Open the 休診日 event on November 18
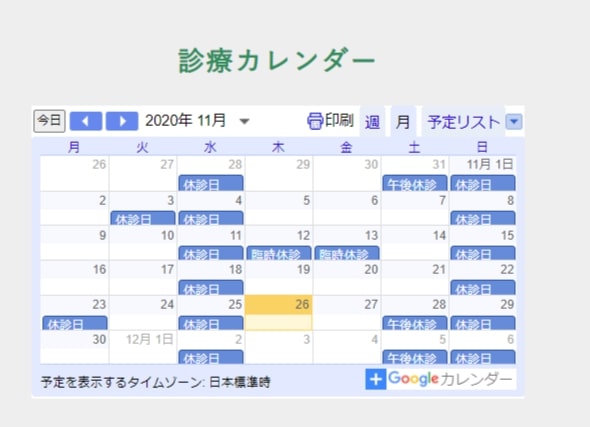Viewport: 590px width, 427px height. 211,288
